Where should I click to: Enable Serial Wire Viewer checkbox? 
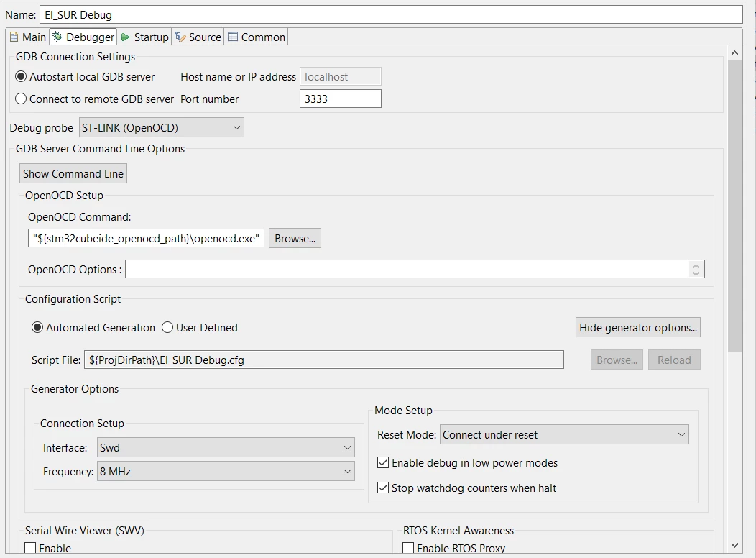[30, 549]
